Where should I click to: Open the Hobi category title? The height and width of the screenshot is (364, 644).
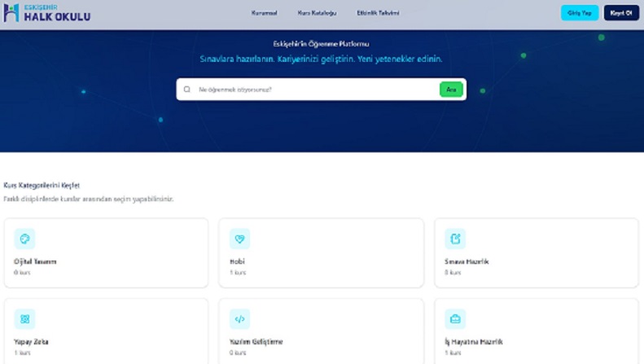tap(237, 261)
